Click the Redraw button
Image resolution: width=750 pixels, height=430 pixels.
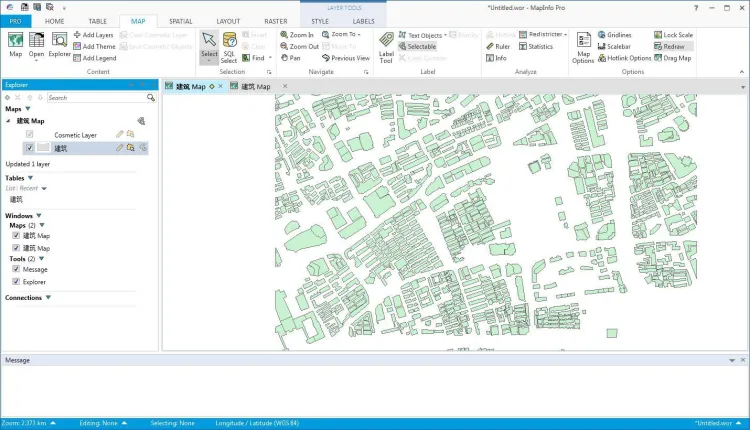pos(672,46)
